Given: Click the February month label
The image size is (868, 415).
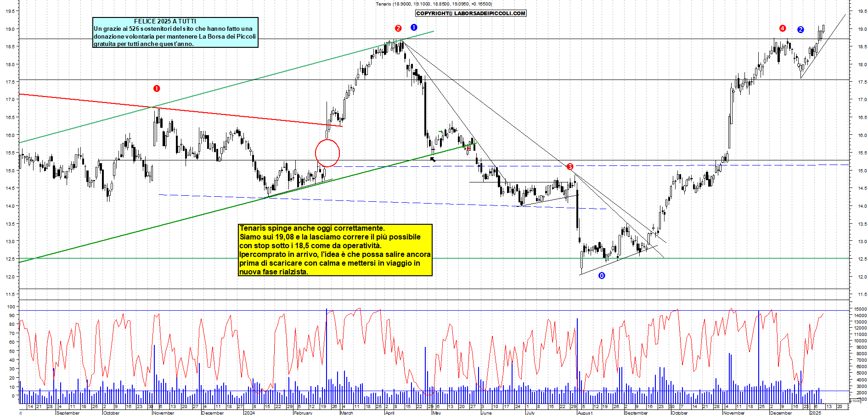Looking at the screenshot, I should click(x=303, y=413).
